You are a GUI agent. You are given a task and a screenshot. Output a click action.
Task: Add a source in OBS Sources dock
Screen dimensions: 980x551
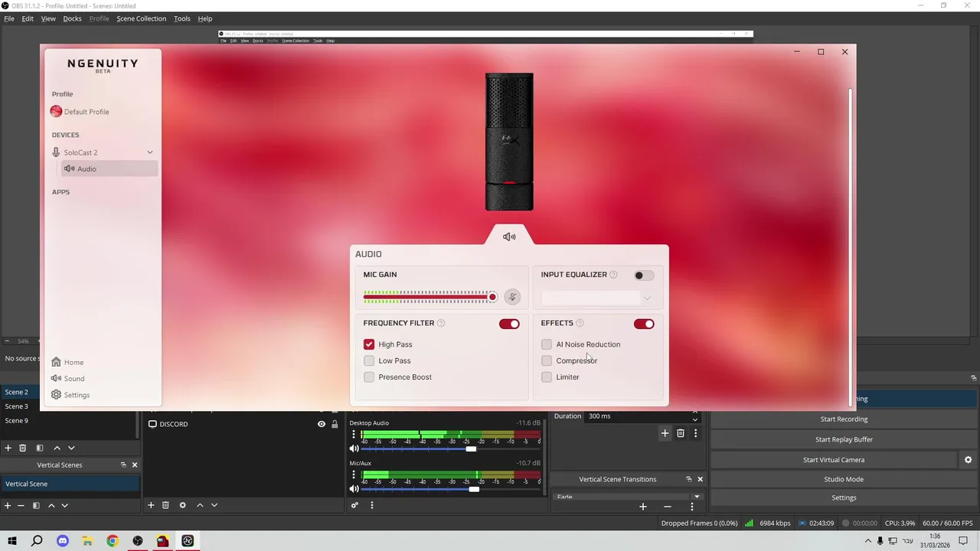coord(151,505)
